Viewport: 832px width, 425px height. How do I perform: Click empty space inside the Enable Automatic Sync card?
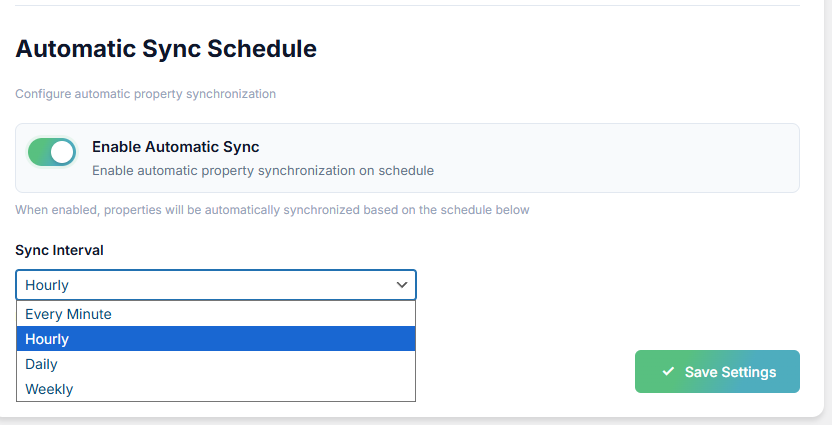pos(620,158)
